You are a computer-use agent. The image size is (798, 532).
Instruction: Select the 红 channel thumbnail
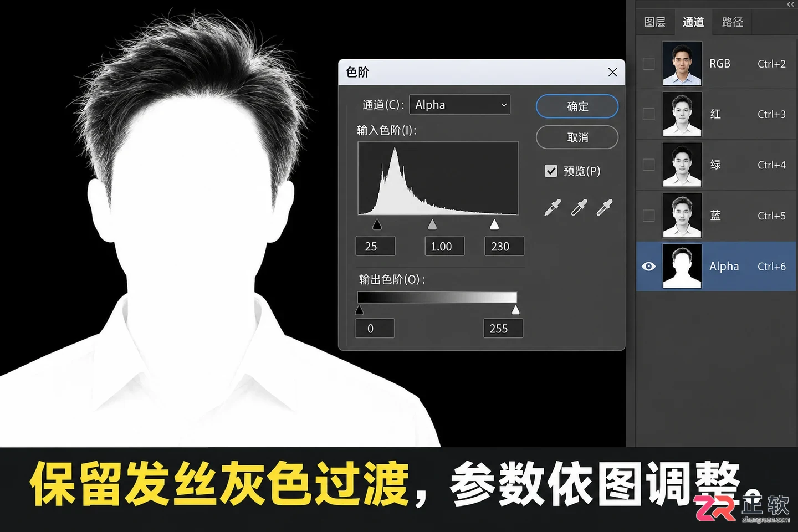tap(682, 114)
